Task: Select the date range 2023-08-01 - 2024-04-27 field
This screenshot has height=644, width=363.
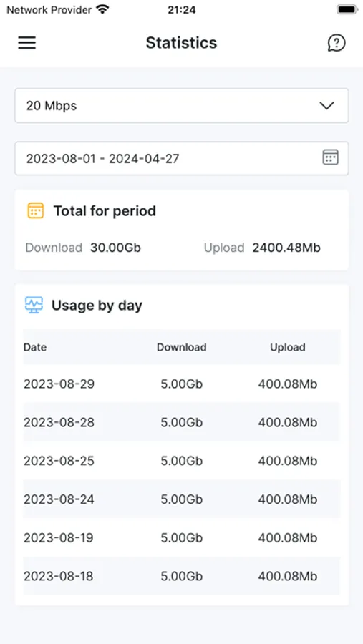Action: point(182,158)
